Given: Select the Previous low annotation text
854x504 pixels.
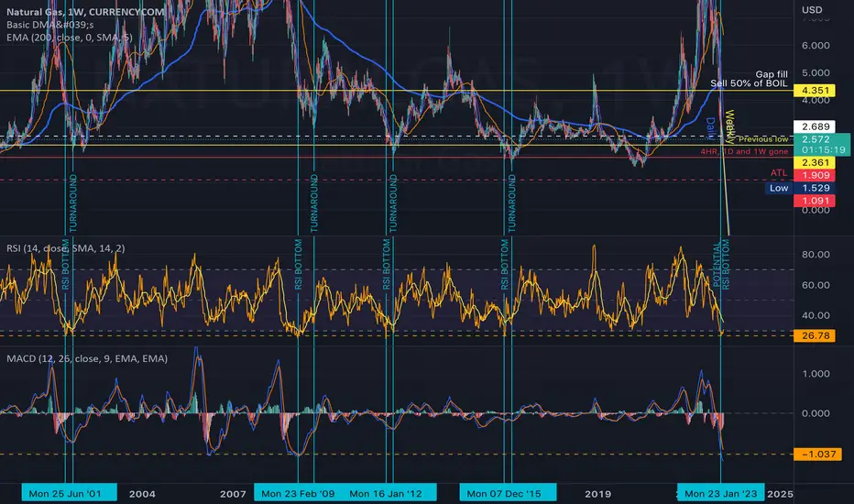Looking at the screenshot, I should pos(763,139).
